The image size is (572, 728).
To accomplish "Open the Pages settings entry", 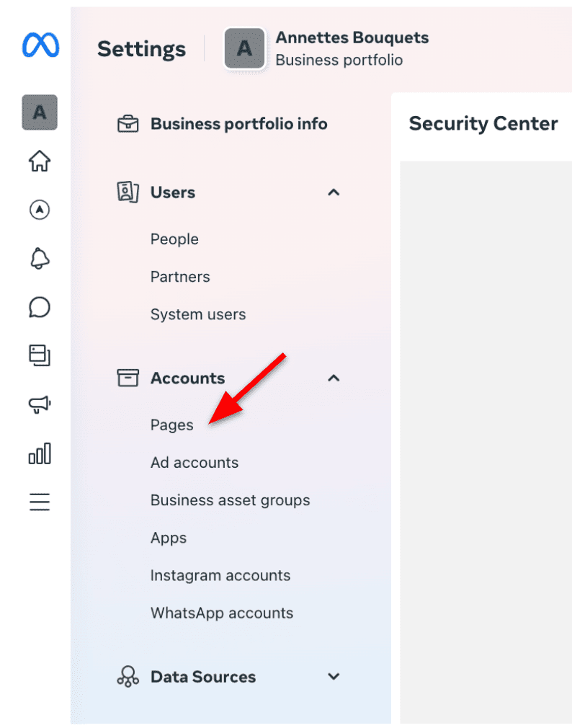I will tap(171, 425).
